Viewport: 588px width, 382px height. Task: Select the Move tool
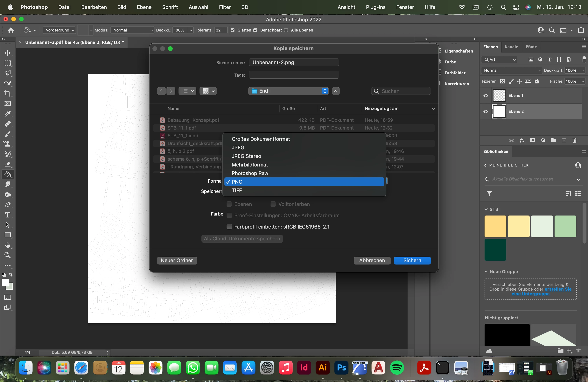pyautogui.click(x=8, y=53)
